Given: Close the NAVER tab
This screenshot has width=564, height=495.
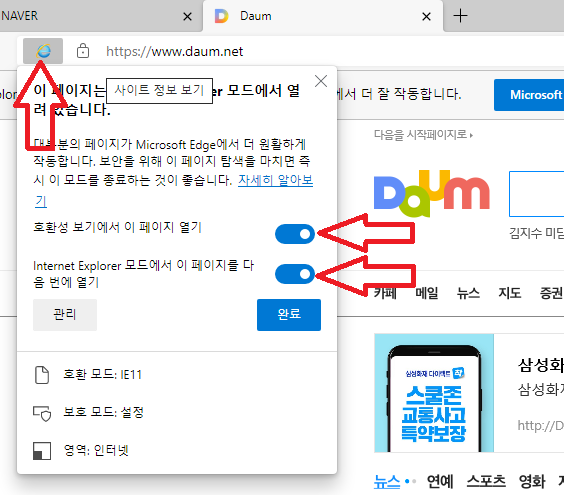Looking at the screenshot, I should 187,16.
